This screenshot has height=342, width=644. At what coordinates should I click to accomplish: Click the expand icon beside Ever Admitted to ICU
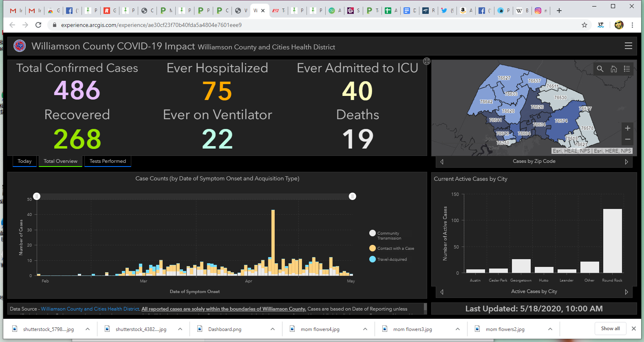[426, 61]
